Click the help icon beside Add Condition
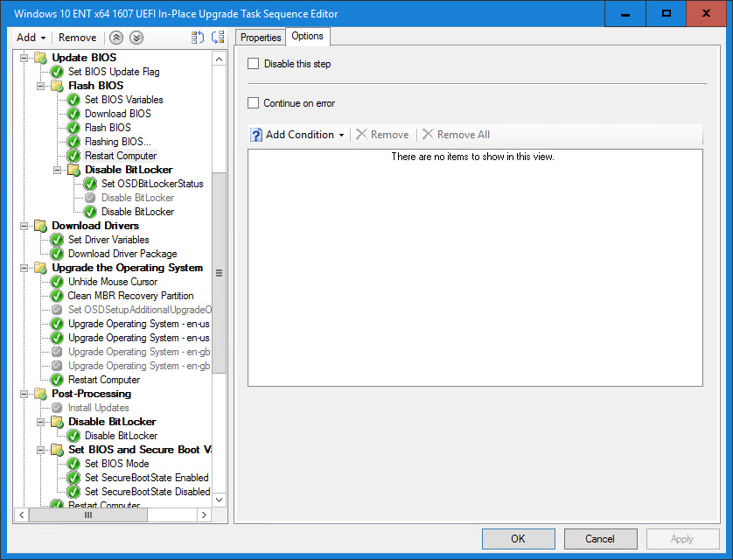This screenshot has height=560, width=733. (256, 135)
